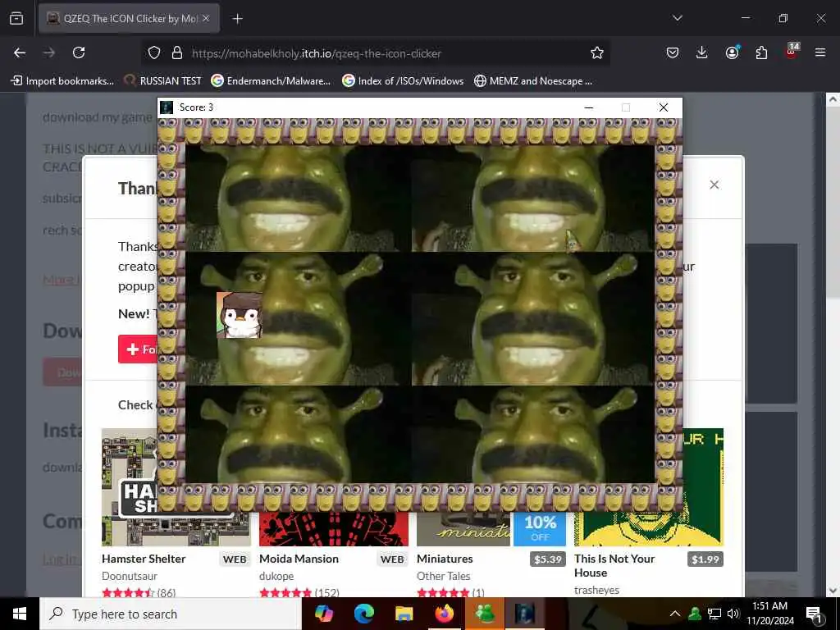Switch to the QZEQ The ICON Clicker tab
840x630 pixels.
pos(129,19)
